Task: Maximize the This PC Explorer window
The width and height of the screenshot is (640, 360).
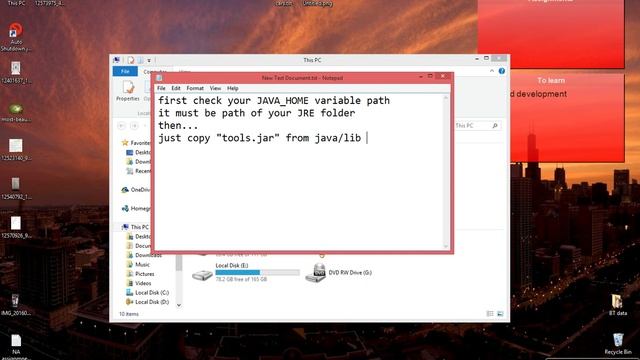Action: click(x=487, y=59)
